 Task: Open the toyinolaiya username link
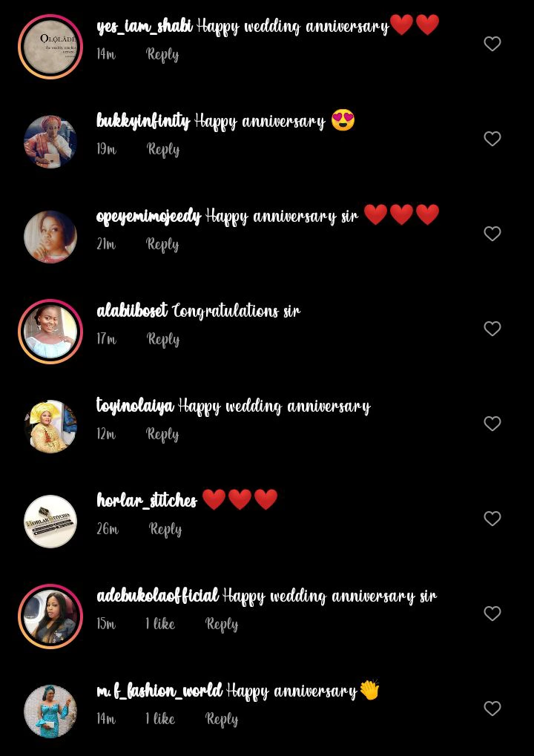tap(135, 407)
